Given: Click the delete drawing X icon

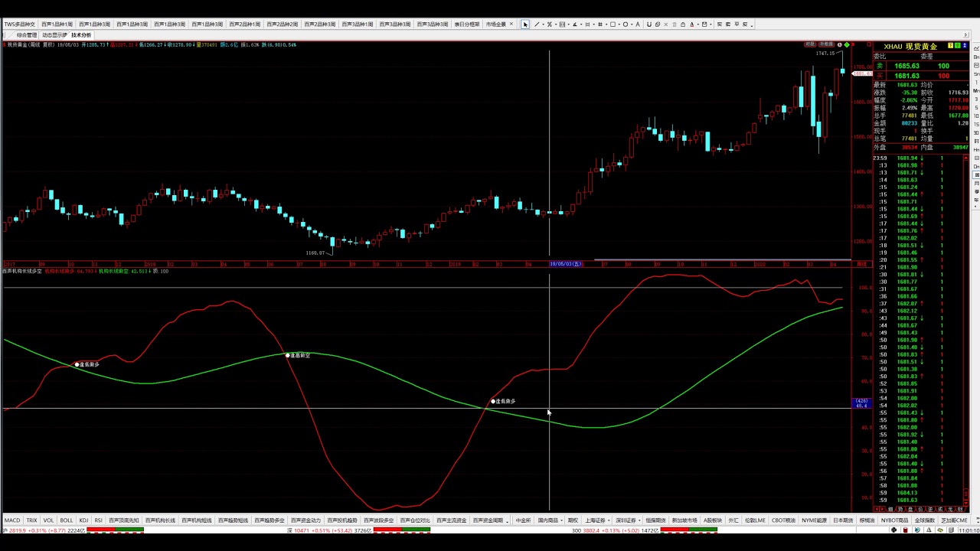Looking at the screenshot, I should (666, 24).
